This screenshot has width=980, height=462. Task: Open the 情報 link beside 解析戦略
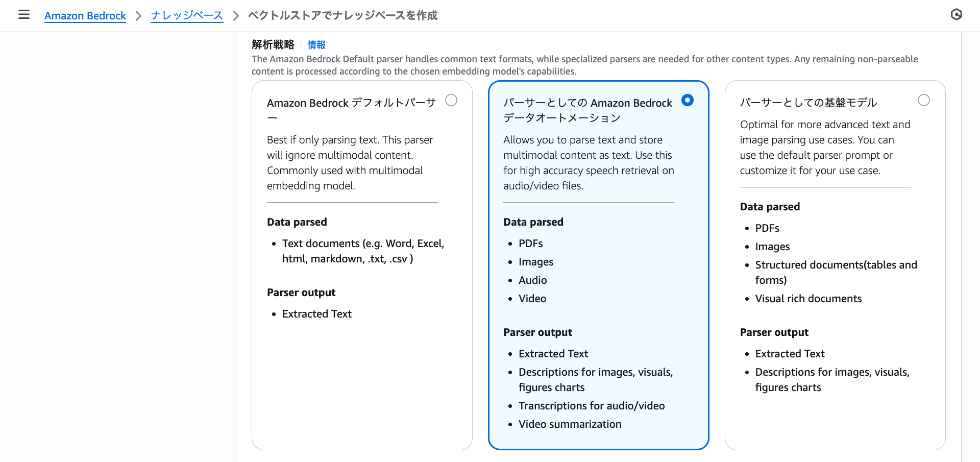pos(316,45)
